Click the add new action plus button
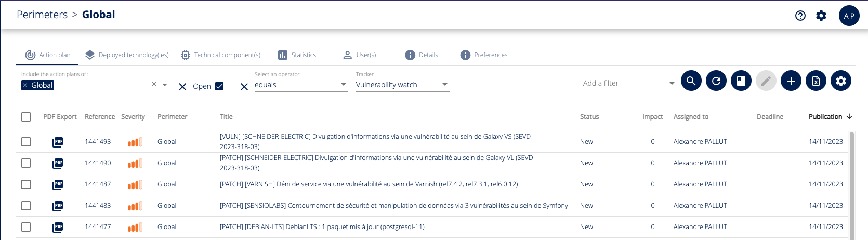Viewport: 868px width, 240px height. click(791, 81)
